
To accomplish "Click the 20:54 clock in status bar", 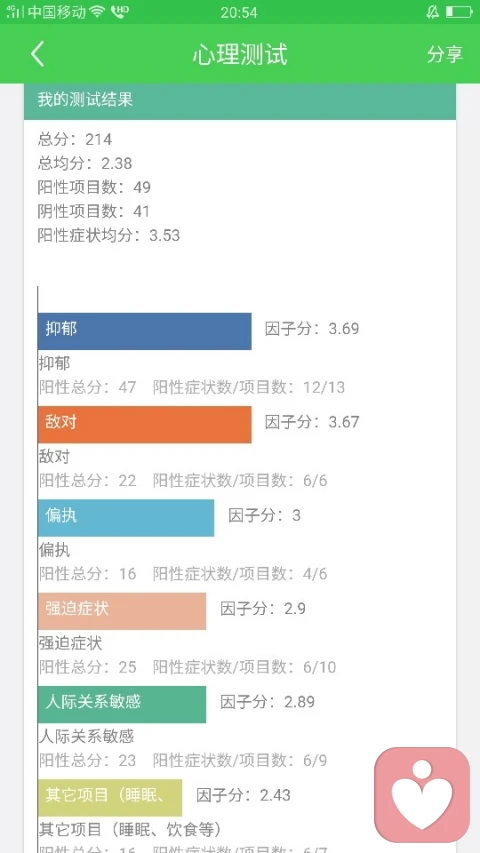I will (239, 12).
